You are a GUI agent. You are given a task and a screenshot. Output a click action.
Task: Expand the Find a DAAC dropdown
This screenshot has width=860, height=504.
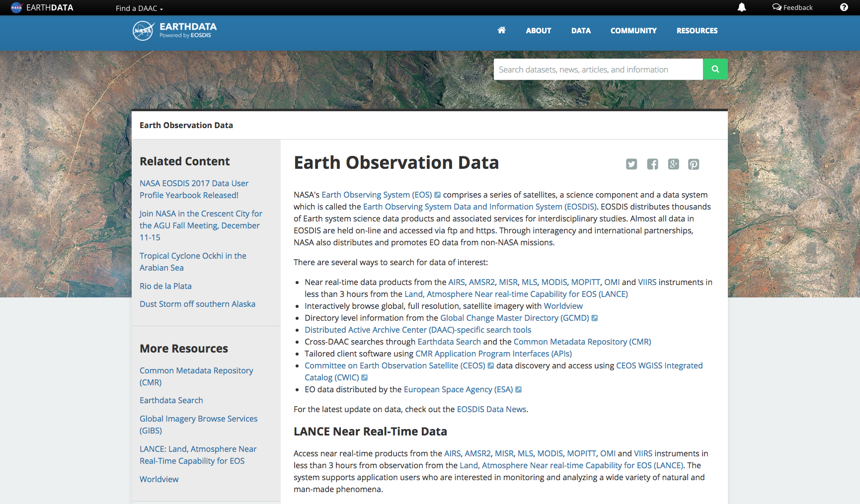[139, 8]
